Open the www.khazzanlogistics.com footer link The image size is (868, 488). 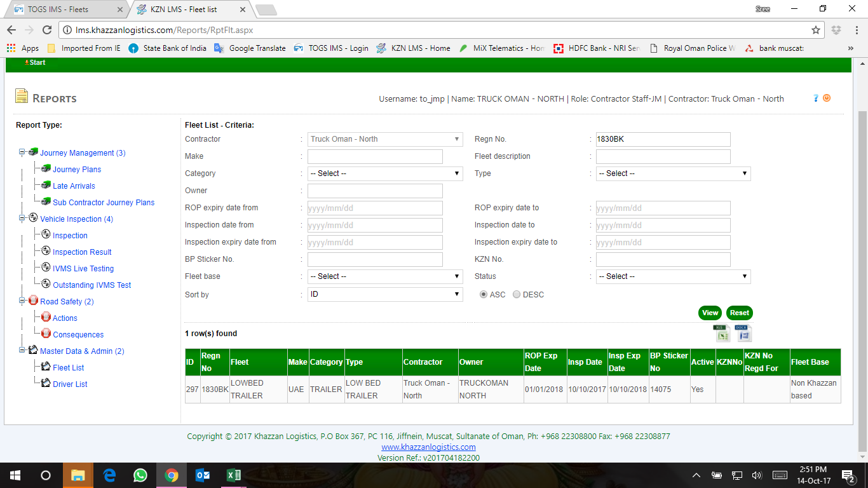pyautogui.click(x=428, y=447)
